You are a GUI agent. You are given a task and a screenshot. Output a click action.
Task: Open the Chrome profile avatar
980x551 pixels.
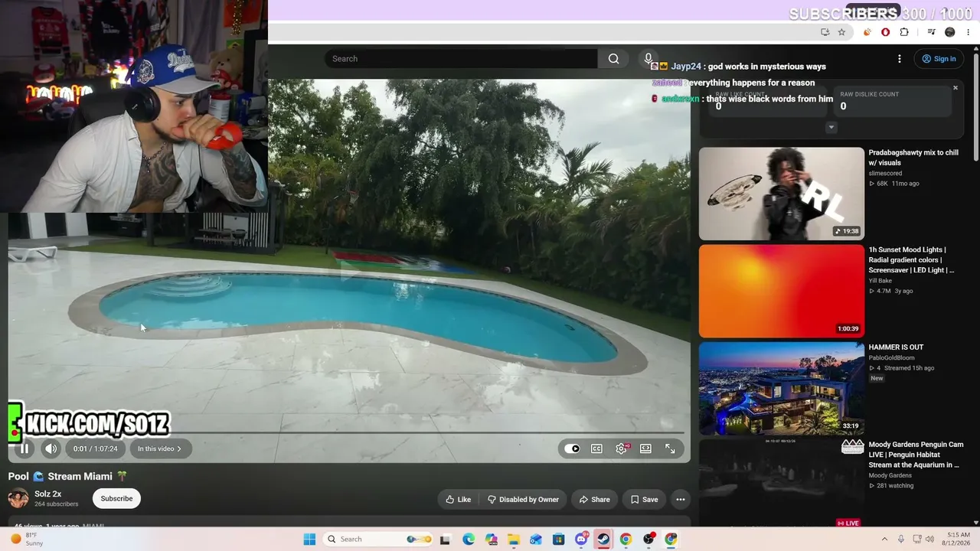coord(950,32)
